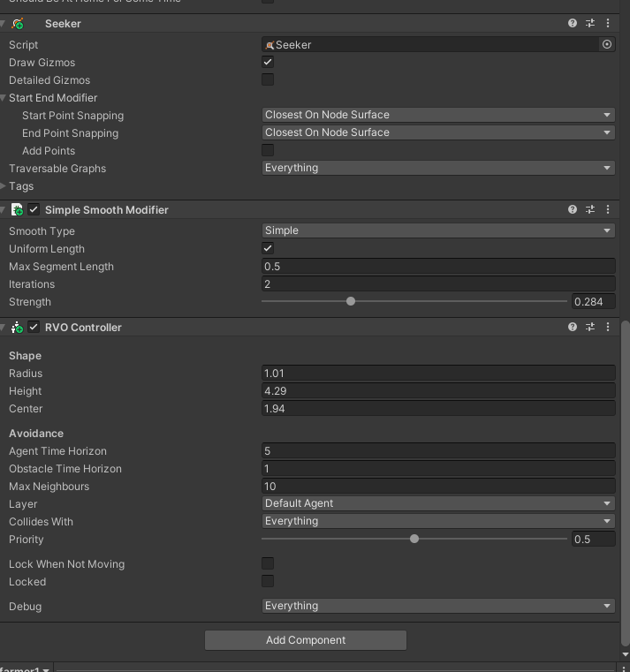Open the Smooth Type dropdown
Screen dimensions: 630x672
pos(438,230)
